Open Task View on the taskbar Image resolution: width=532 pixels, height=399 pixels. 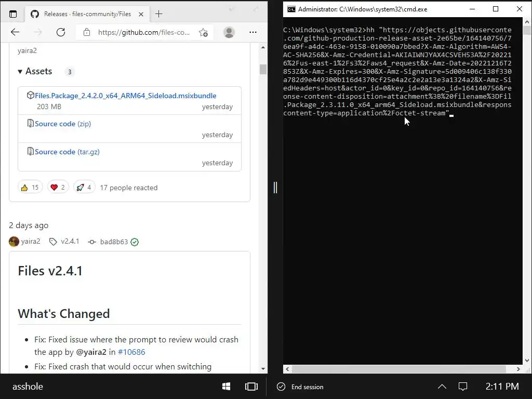[251, 387]
